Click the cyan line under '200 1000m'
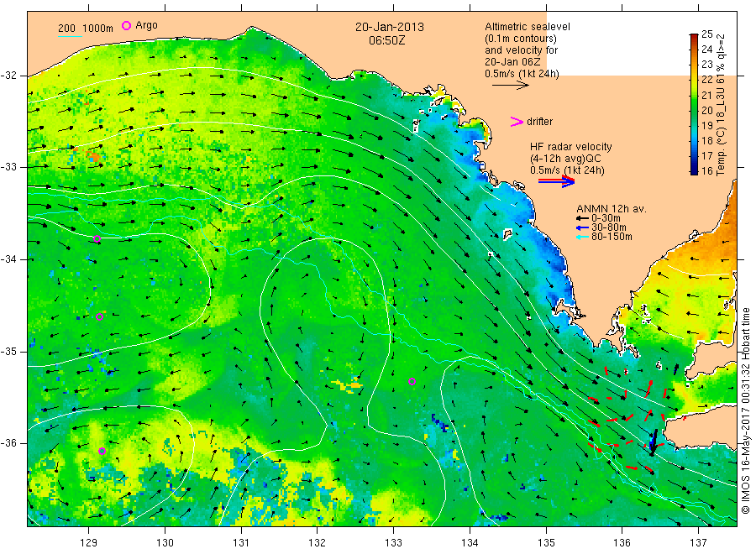Screen dimensions: 756x554 (70, 36)
